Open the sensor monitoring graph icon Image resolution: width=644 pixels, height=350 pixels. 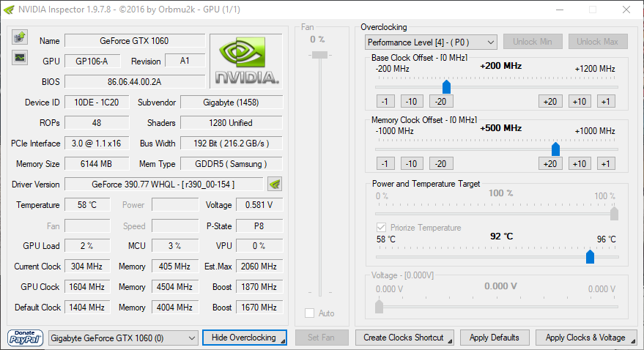(19, 58)
